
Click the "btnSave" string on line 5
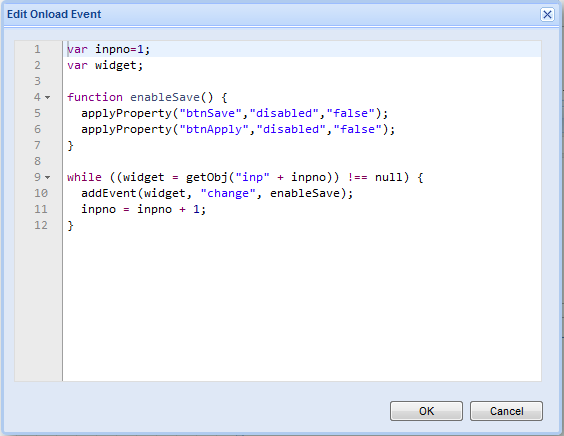click(x=210, y=113)
